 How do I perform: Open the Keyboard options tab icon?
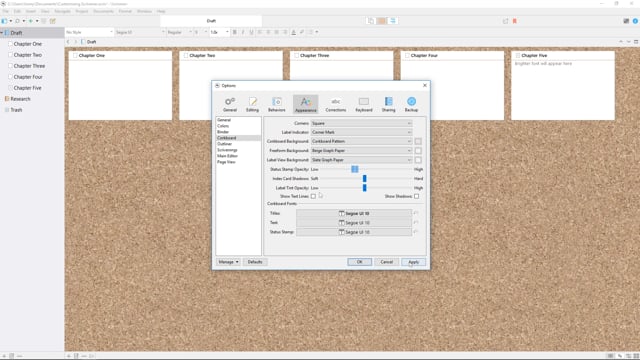point(364,104)
